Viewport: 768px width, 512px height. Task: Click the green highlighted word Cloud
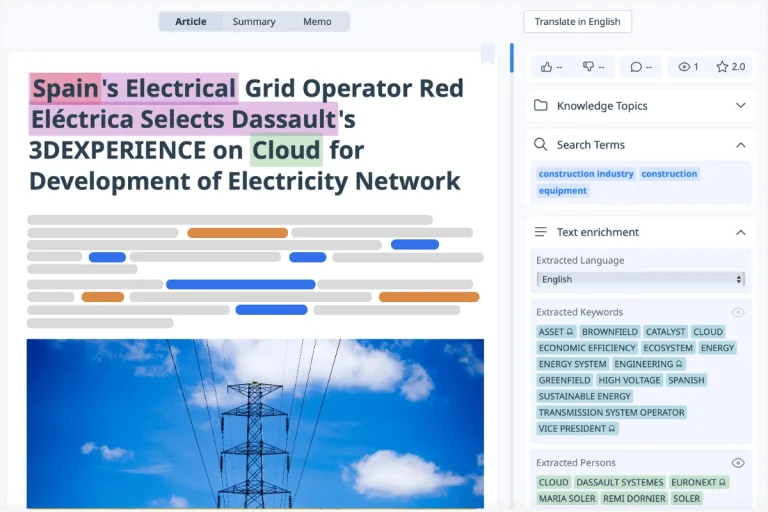pos(286,151)
